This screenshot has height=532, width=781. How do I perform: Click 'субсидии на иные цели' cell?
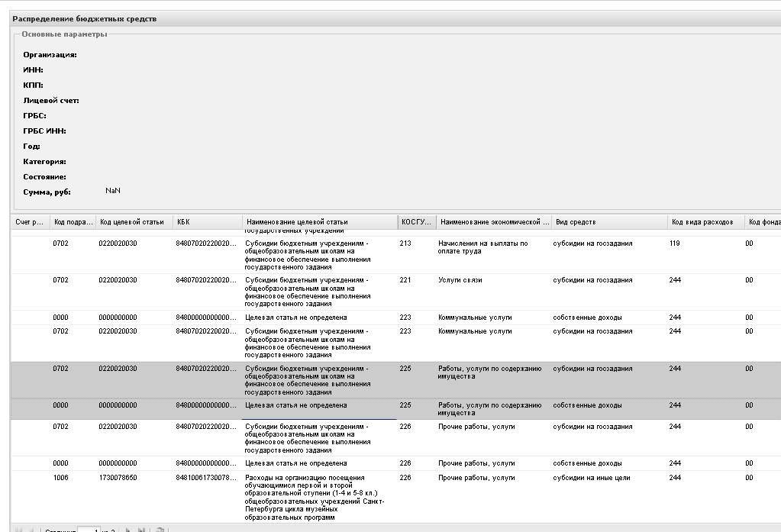click(x=591, y=478)
